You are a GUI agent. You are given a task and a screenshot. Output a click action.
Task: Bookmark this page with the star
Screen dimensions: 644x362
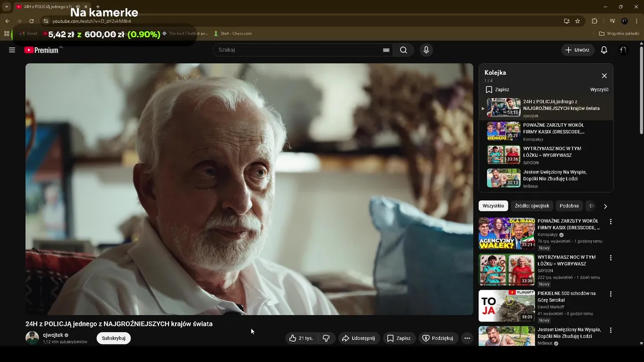pos(578,21)
